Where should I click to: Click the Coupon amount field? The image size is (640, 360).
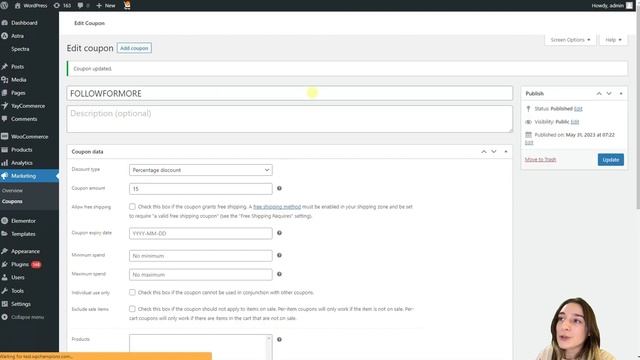(x=200, y=189)
